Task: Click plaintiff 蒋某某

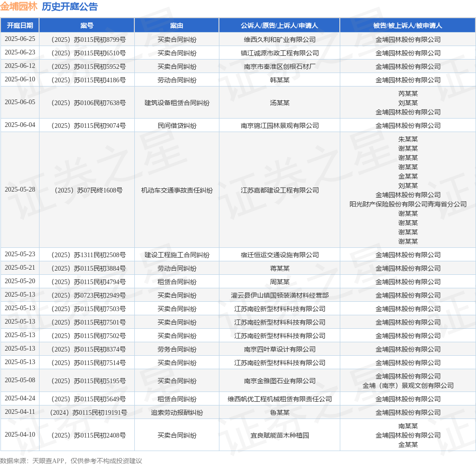Action: (x=279, y=268)
